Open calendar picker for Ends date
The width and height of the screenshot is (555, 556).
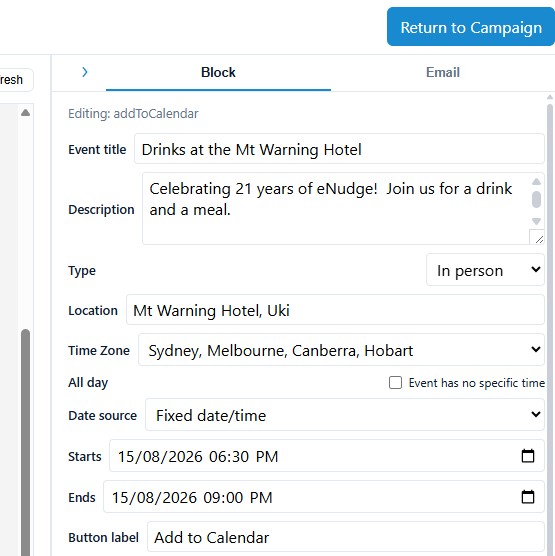[528, 496]
